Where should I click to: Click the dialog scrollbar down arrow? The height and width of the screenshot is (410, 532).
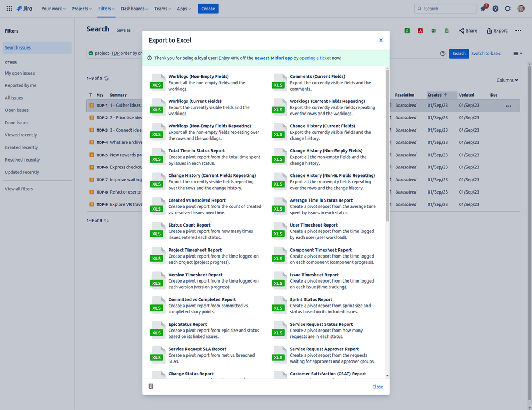pyautogui.click(x=387, y=376)
